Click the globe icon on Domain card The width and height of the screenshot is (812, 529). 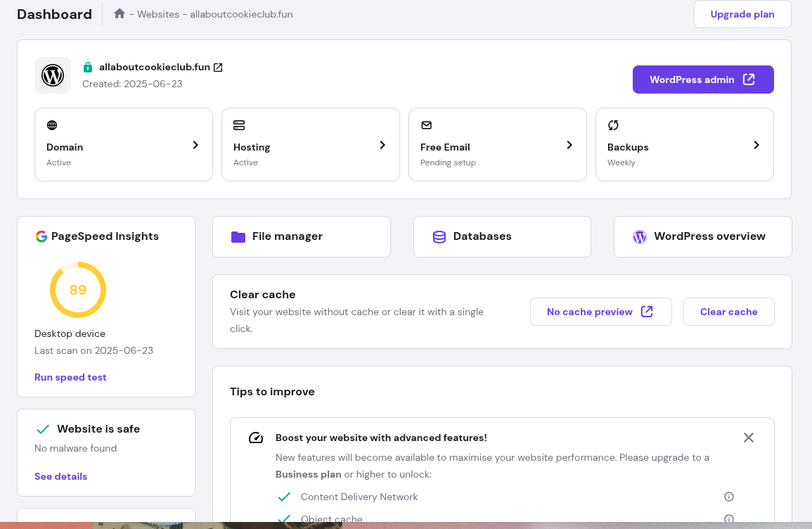pyautogui.click(x=51, y=125)
